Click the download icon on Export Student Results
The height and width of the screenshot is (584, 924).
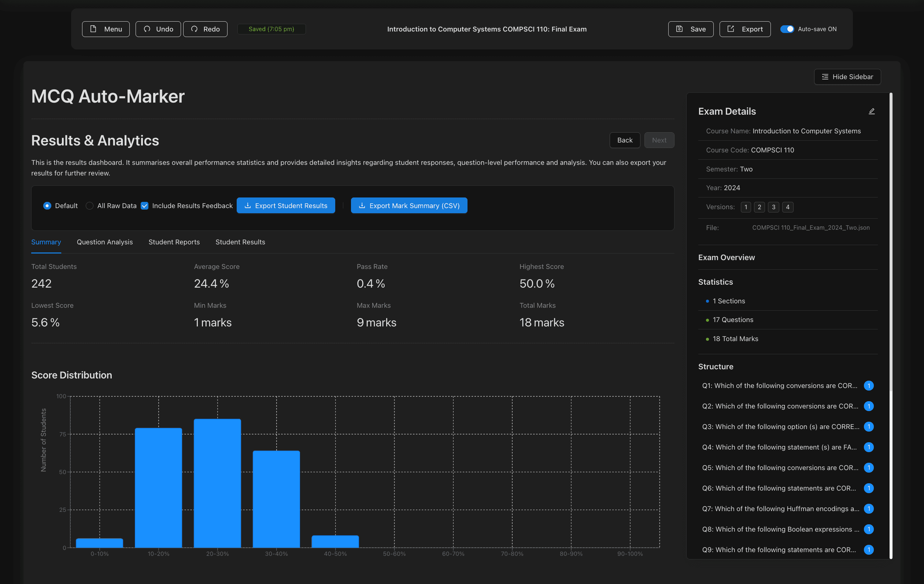coord(248,206)
